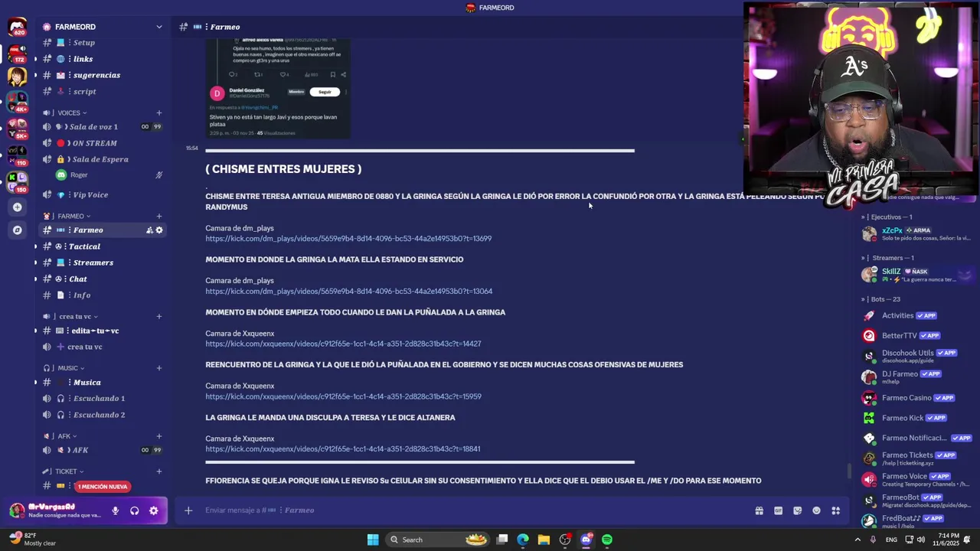Click the attach plus button in message bar
The image size is (980, 551).
click(188, 510)
